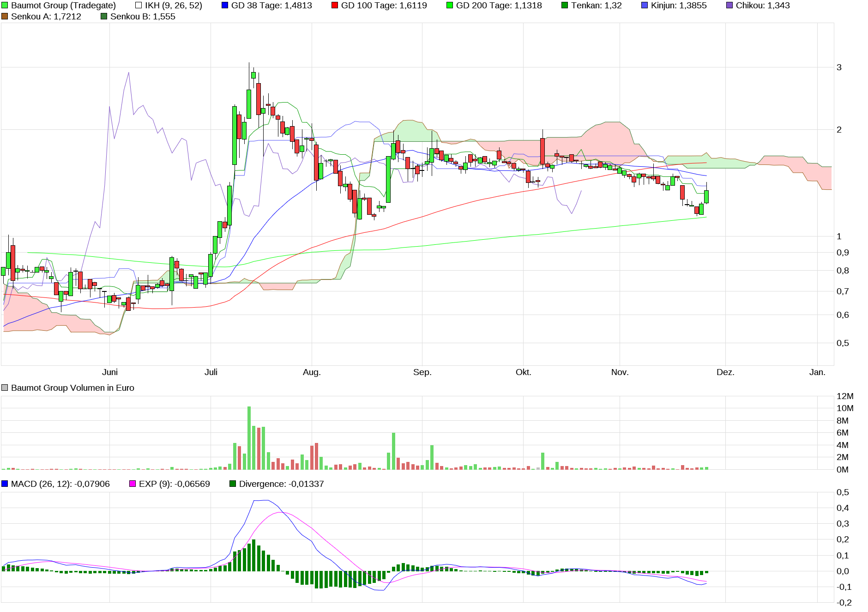Image resolution: width=868 pixels, height=612 pixels.
Task: Click the grey Volumen legend swatch
Action: click(x=5, y=388)
